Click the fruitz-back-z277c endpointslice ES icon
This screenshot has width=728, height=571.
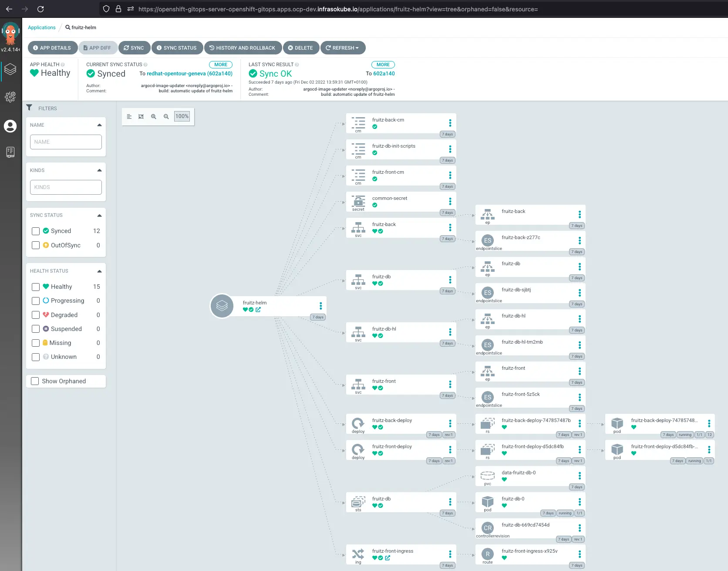click(488, 240)
